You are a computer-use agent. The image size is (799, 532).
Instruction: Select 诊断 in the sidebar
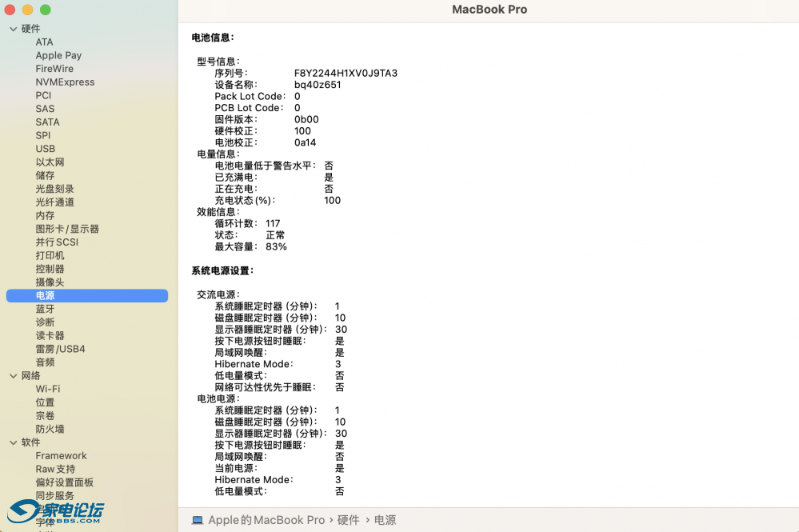tap(45, 322)
